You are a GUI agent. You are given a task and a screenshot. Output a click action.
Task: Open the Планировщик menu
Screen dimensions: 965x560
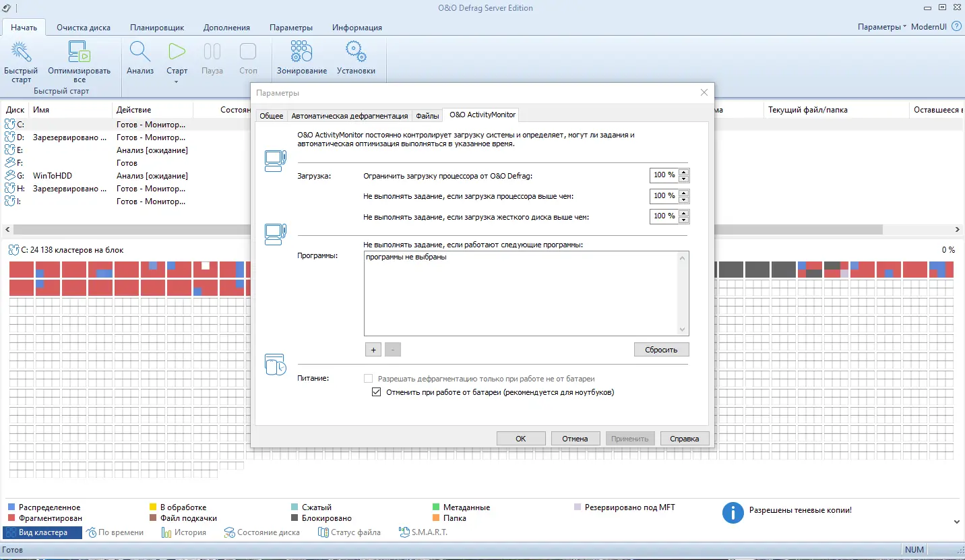[x=157, y=28]
